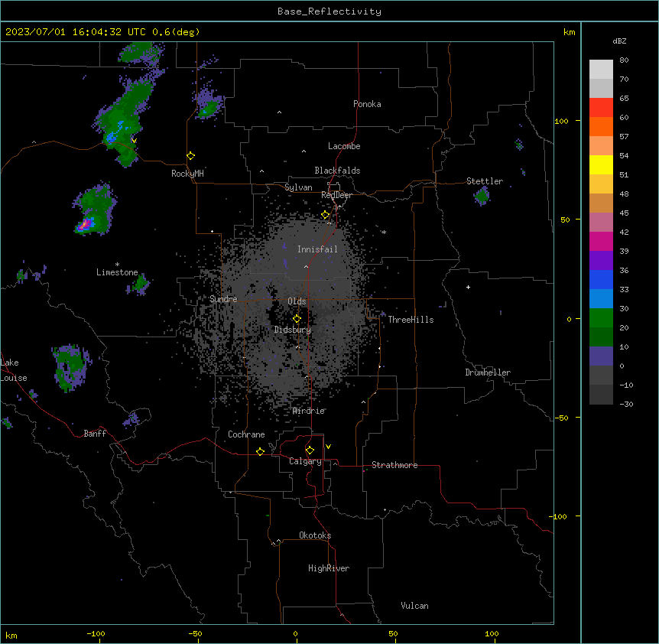
Task: Select the yellow diamond marker below RedDeer
Action: (x=326, y=215)
